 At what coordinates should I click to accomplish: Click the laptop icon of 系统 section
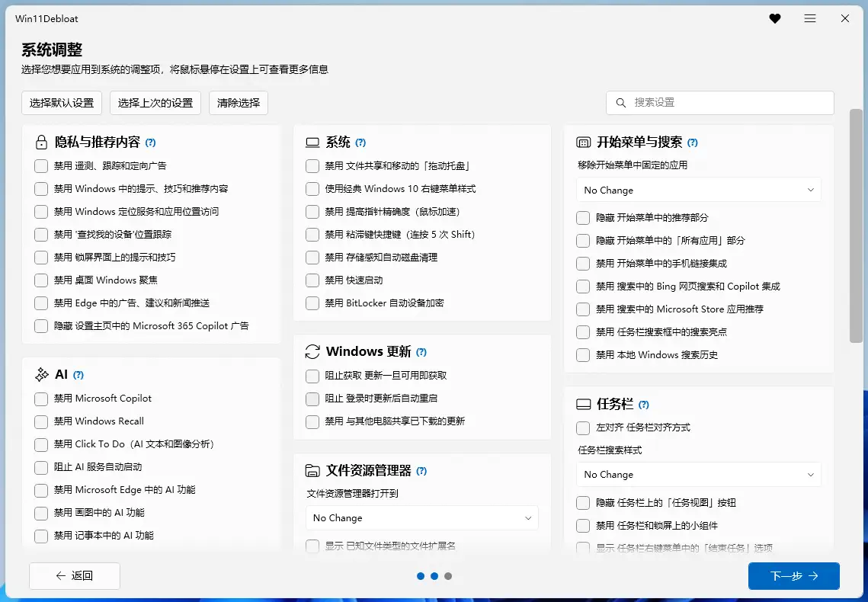[312, 142]
